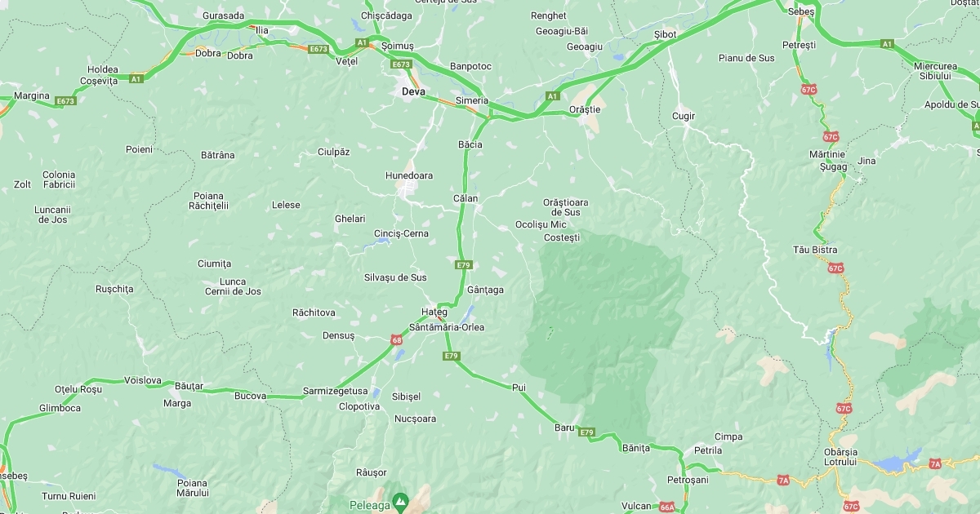Click the route 68 road shield
980x514 pixels.
pyautogui.click(x=396, y=339)
